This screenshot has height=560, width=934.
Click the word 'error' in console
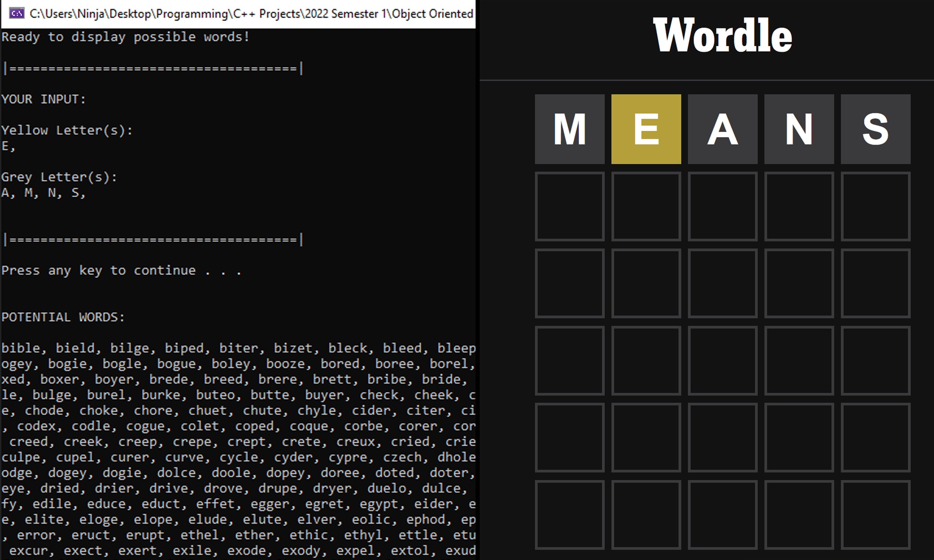click(36, 535)
